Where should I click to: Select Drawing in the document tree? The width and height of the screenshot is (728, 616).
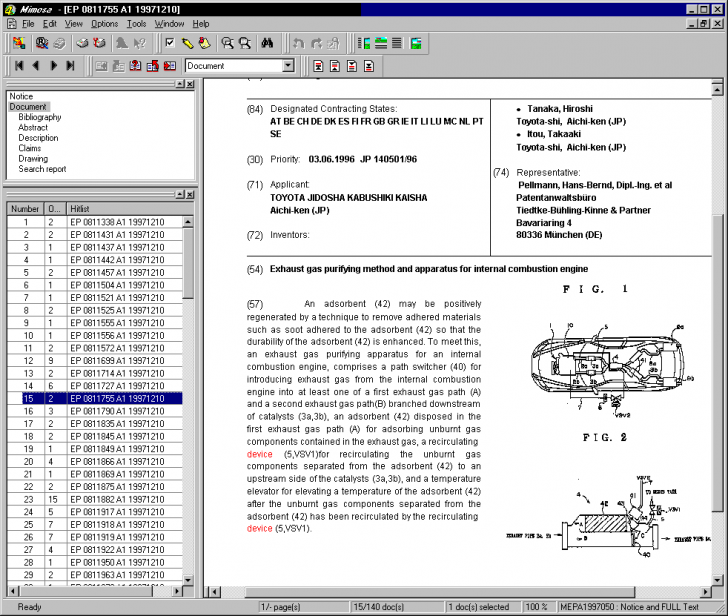click(32, 158)
